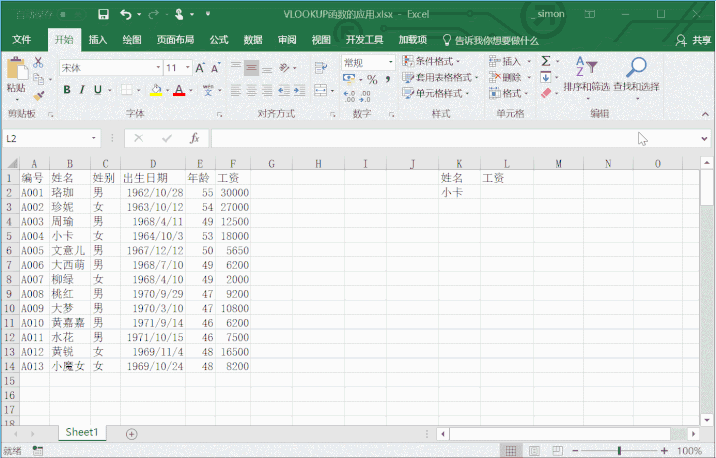
Task: Switch to the 开发工具 tab
Action: (x=364, y=40)
